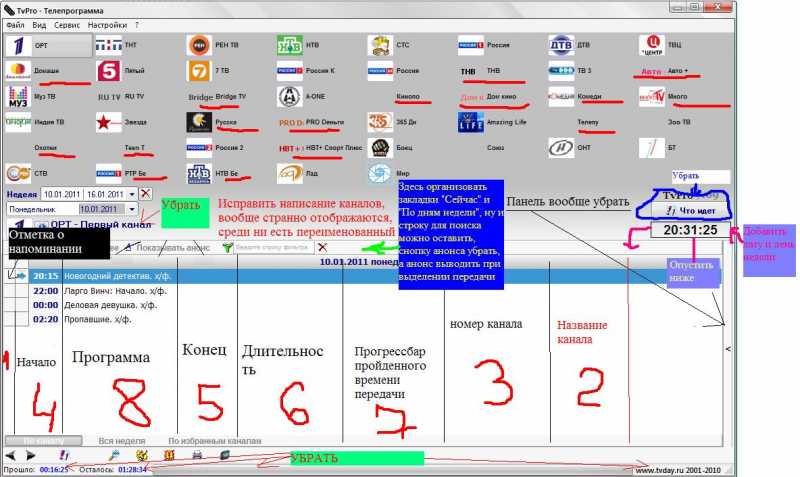The image size is (800, 477).
Task: Switch to the По избранным каналам tab
Action: pos(215,441)
